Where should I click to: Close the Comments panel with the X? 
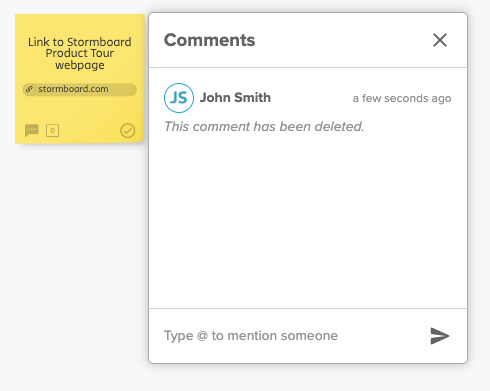(440, 40)
